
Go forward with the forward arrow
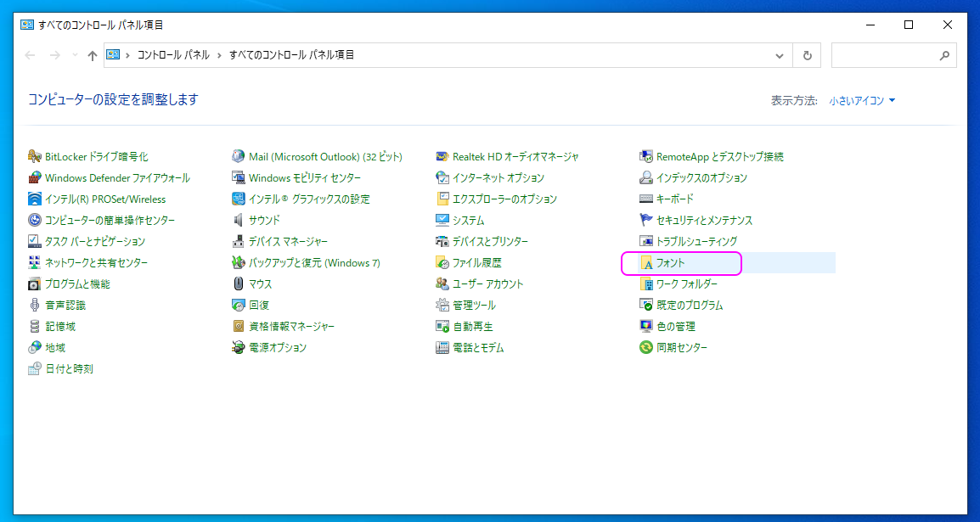pyautogui.click(x=54, y=55)
